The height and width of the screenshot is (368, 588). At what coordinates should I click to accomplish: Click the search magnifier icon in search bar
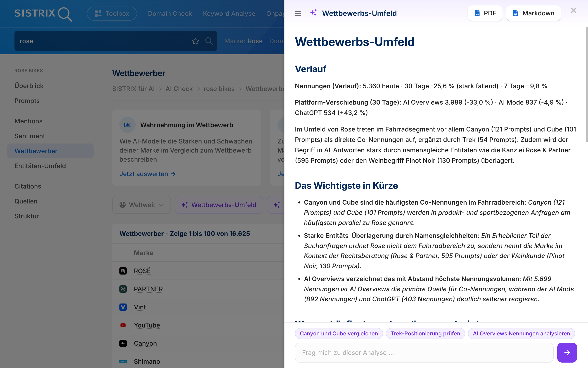209,41
